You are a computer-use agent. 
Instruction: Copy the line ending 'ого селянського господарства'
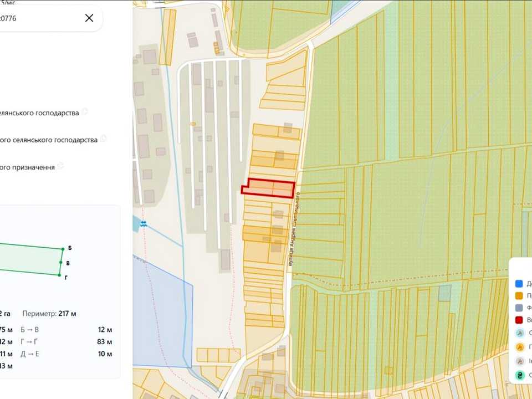click(103, 139)
